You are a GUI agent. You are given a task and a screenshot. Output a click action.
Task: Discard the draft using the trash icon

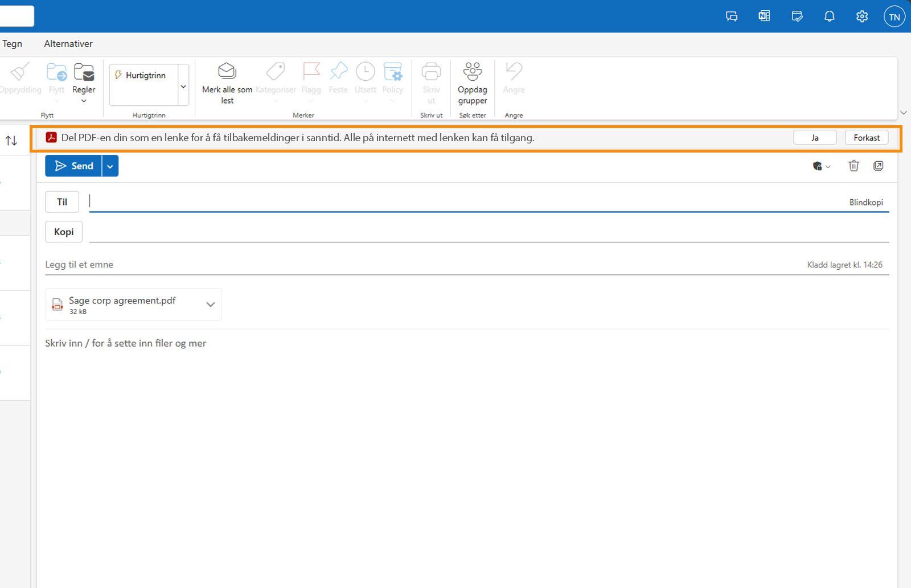853,166
